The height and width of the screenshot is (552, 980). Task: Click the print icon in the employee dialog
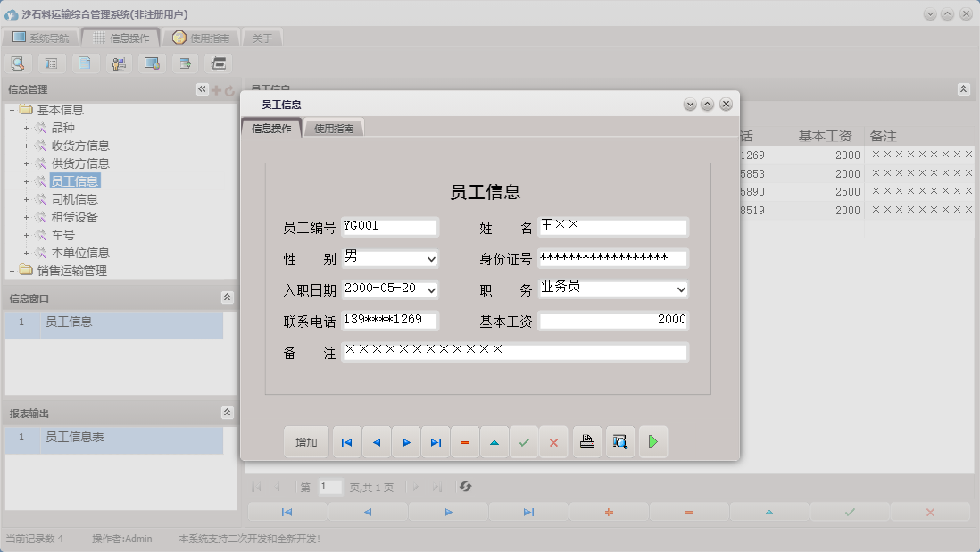(x=586, y=441)
